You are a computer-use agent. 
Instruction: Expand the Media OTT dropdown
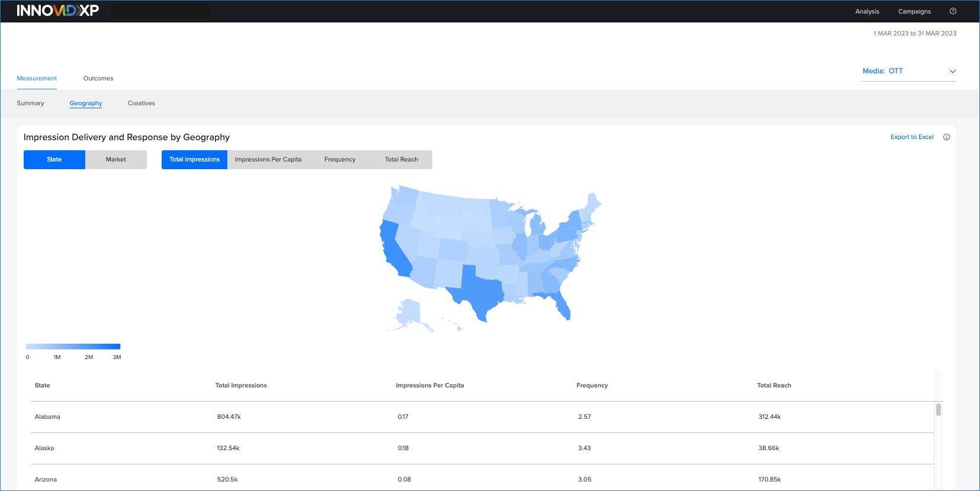(x=909, y=71)
